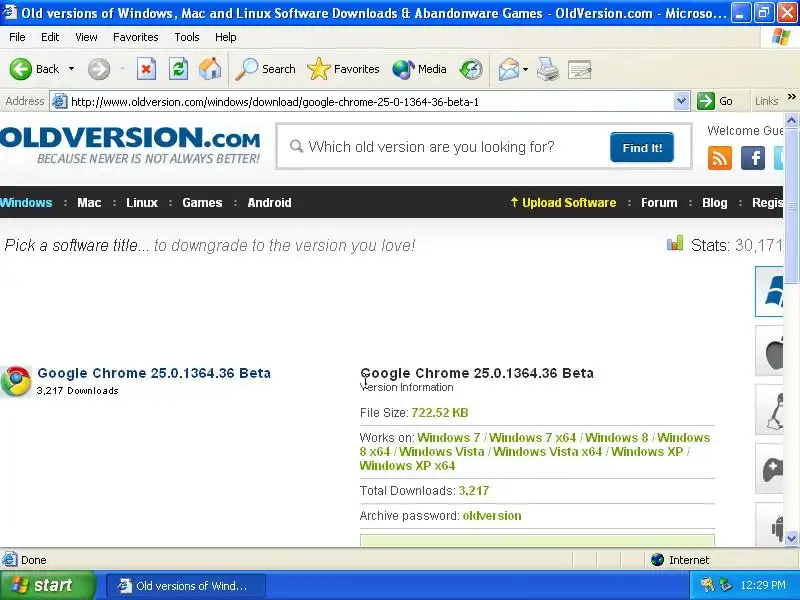Click the Apple logo side tile

coord(769,352)
